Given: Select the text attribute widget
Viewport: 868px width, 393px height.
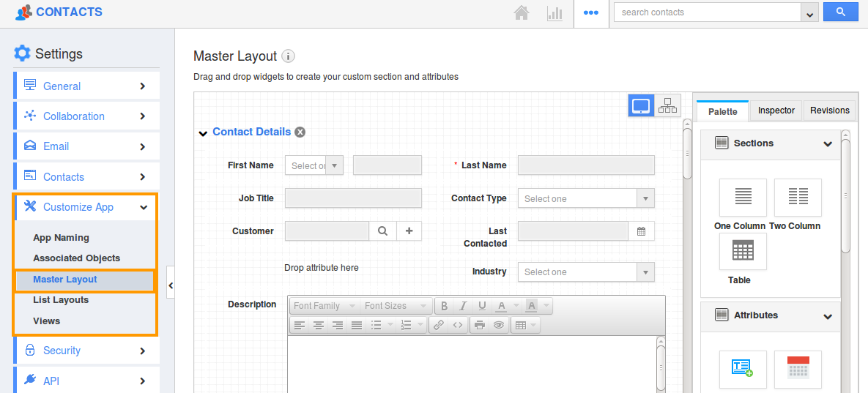Looking at the screenshot, I should pyautogui.click(x=743, y=370).
